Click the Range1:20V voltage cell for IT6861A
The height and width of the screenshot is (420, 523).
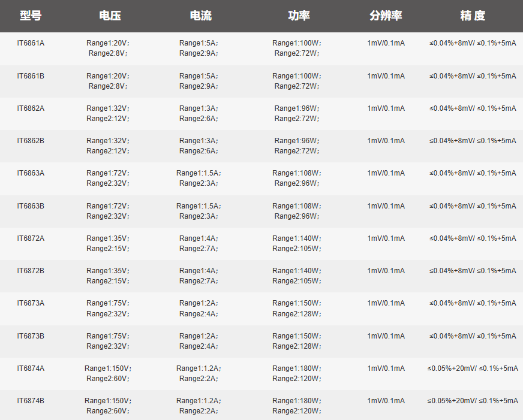(108, 43)
